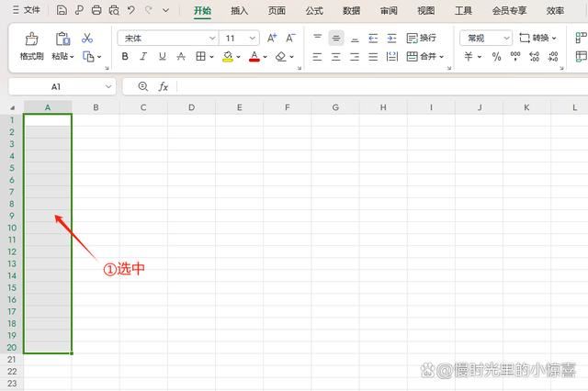This screenshot has width=588, height=391.
Task: Apply percent style format
Action: (x=496, y=57)
